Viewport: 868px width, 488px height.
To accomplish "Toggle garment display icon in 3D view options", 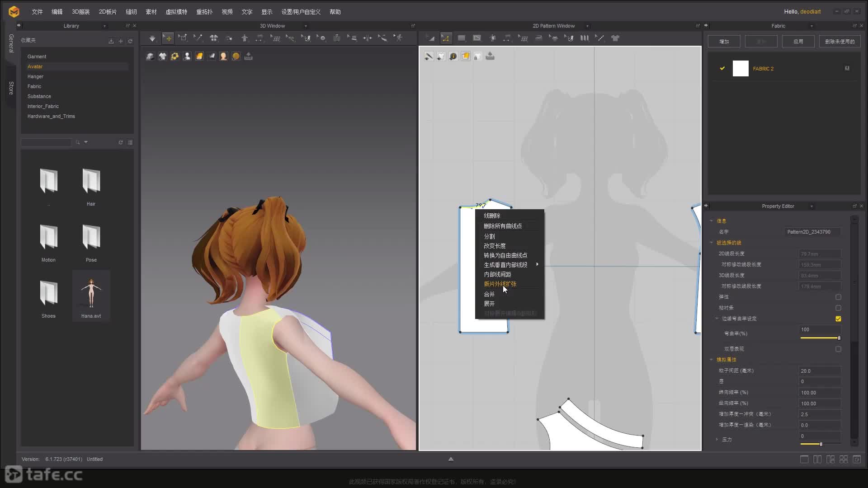I will 162,56.
